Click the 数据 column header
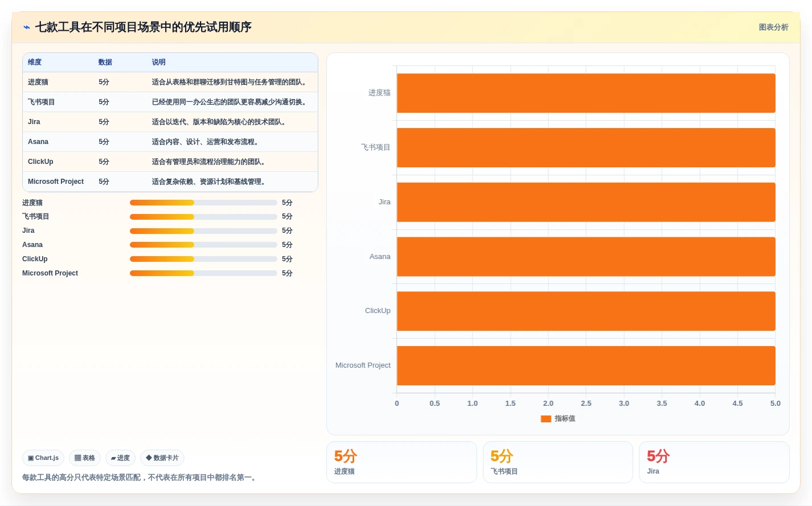 pos(105,62)
